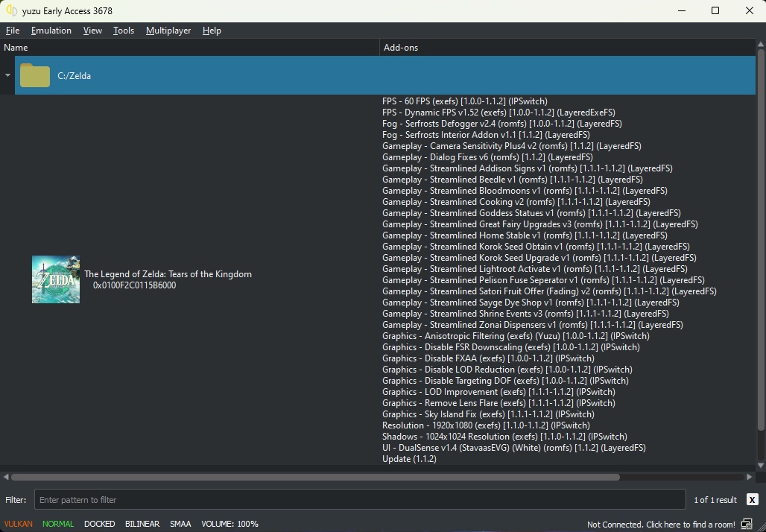Toggle the DOCKED mode button

(x=100, y=524)
